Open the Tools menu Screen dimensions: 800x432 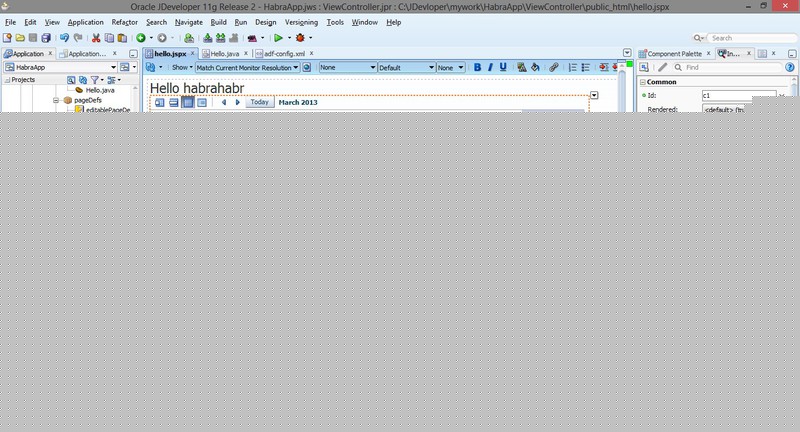coord(335,22)
